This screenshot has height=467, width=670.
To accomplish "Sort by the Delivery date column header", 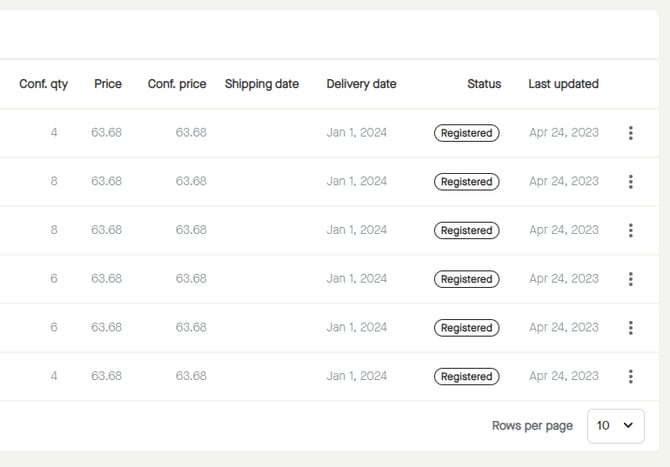I will click(361, 84).
